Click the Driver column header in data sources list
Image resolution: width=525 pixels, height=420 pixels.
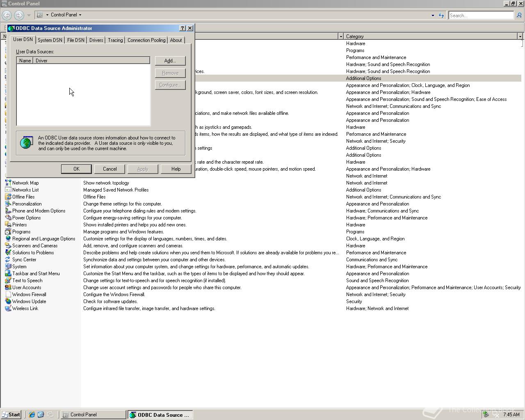click(91, 61)
